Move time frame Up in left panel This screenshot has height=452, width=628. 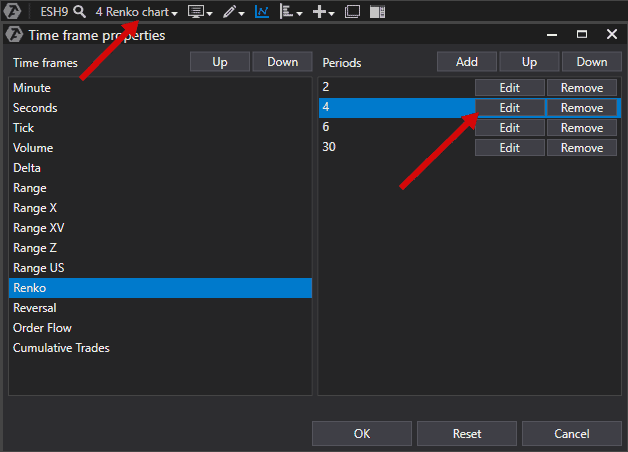point(220,62)
